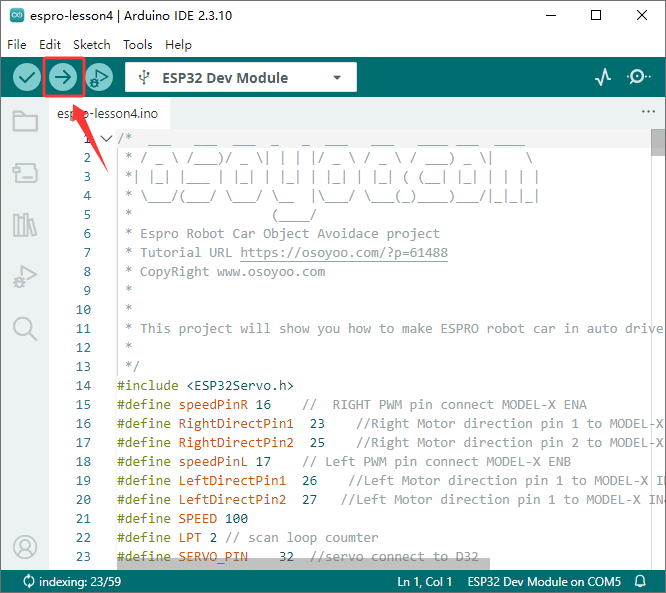This screenshot has width=666, height=593.
Task: Click LeftDirectPin2 on line 20
Action: click(x=232, y=500)
